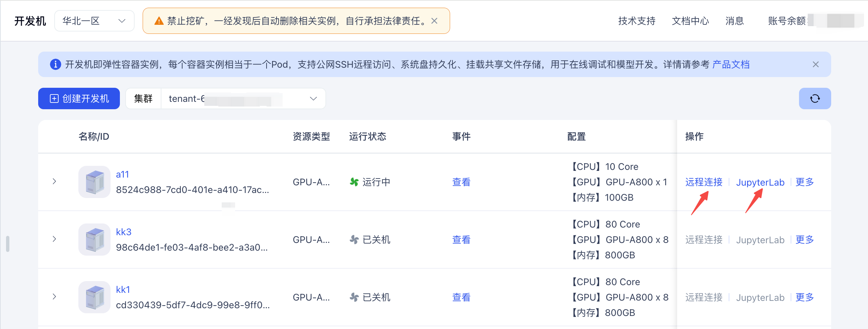Open the 华北一区 region dropdown
This screenshot has height=329, width=868.
point(94,20)
